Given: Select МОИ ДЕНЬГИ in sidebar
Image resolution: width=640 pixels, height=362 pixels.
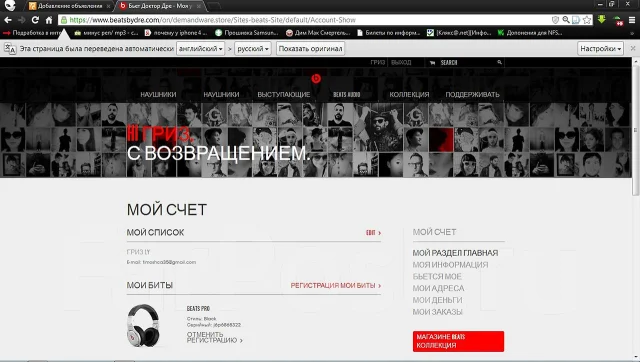Looking at the screenshot, I should (x=437, y=300).
